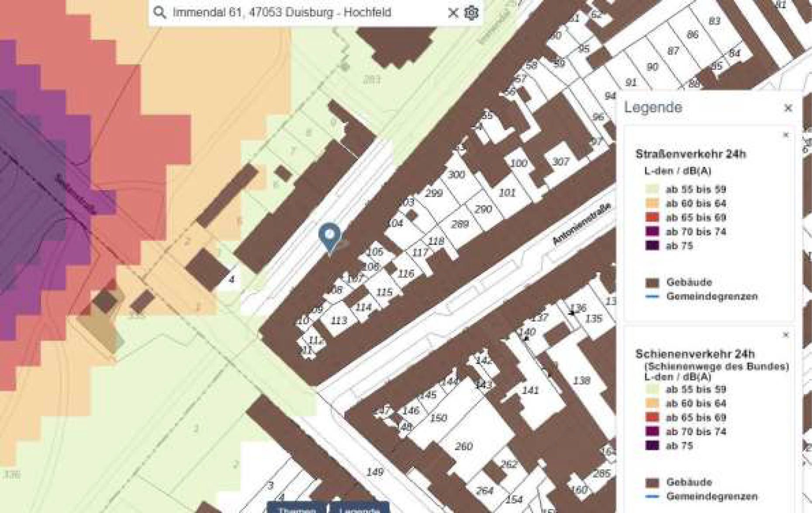
Task: Select parcel number 101 on the map
Action: [507, 193]
